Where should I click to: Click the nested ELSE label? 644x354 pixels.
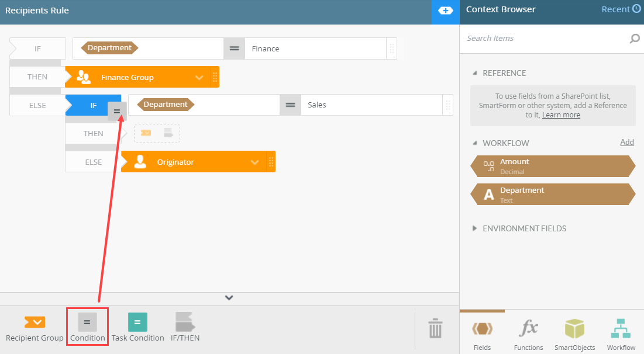(93, 162)
